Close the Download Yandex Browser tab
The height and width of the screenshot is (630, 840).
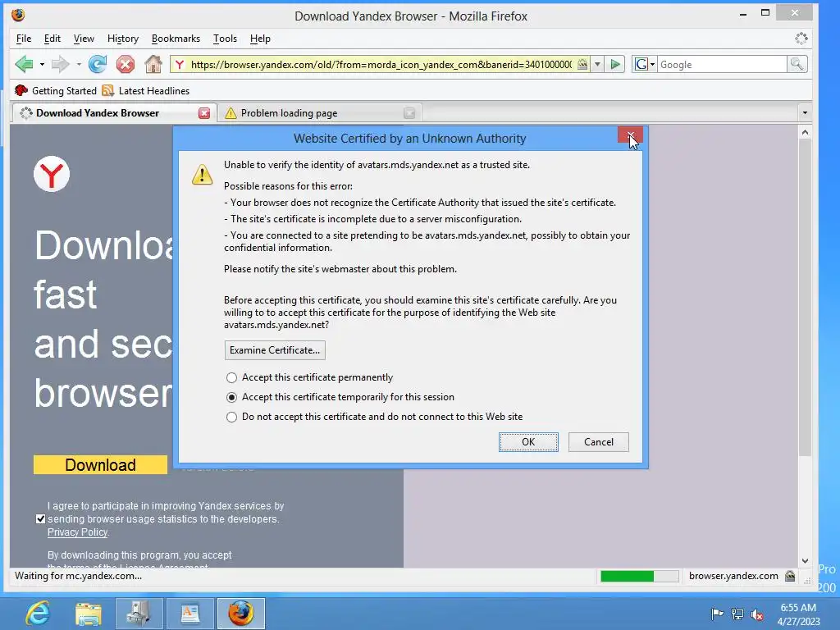tap(204, 113)
